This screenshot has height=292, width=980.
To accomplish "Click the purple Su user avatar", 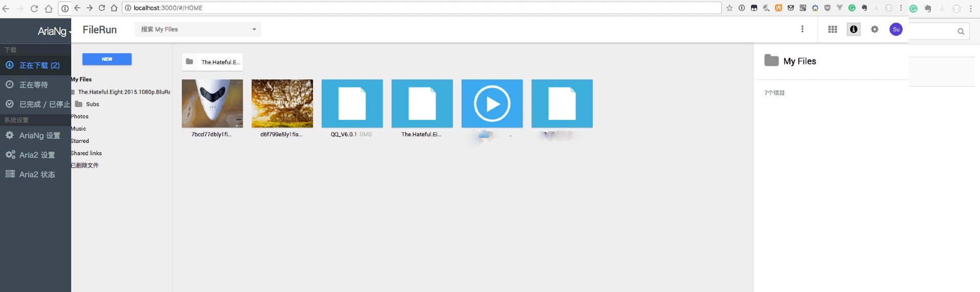I will (x=895, y=29).
